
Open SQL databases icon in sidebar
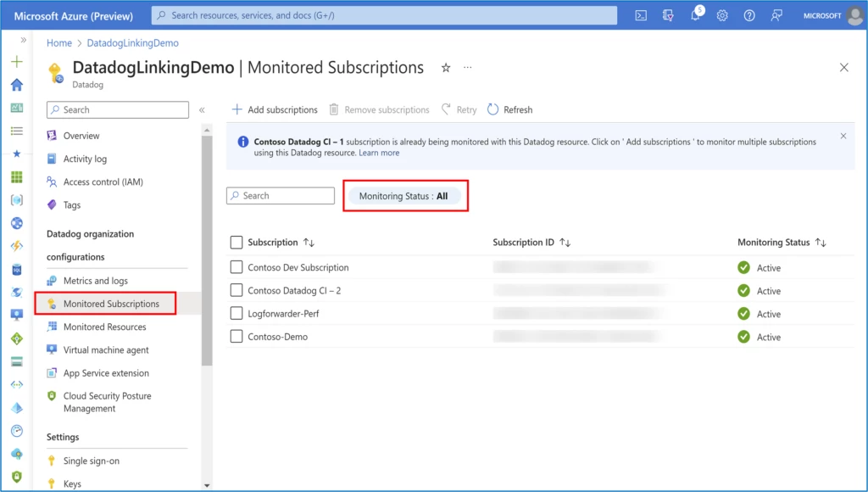17,269
